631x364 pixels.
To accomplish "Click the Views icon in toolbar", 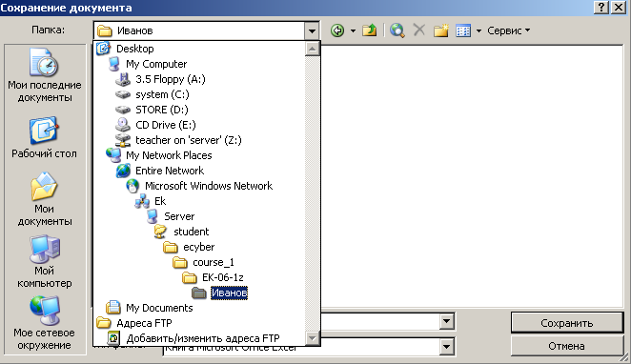I will coord(463,30).
